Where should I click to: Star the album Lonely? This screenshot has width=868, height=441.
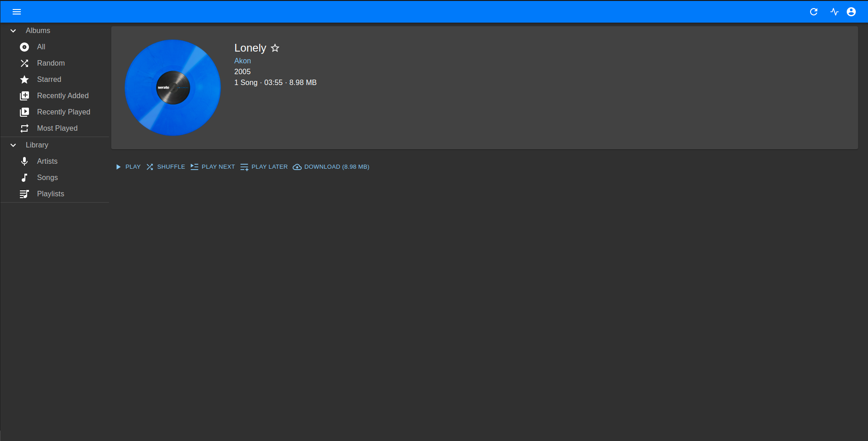(x=275, y=48)
